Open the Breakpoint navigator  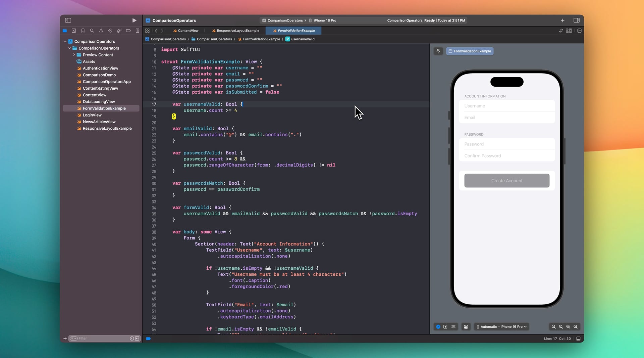[x=128, y=31]
